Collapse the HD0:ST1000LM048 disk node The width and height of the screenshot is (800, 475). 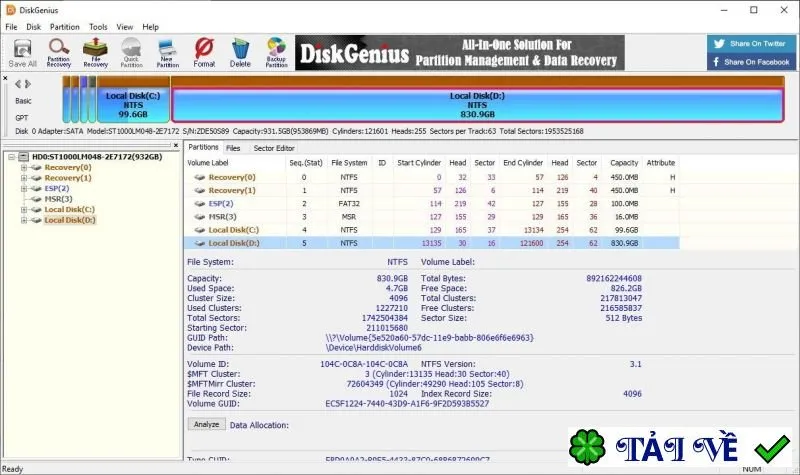(11, 157)
